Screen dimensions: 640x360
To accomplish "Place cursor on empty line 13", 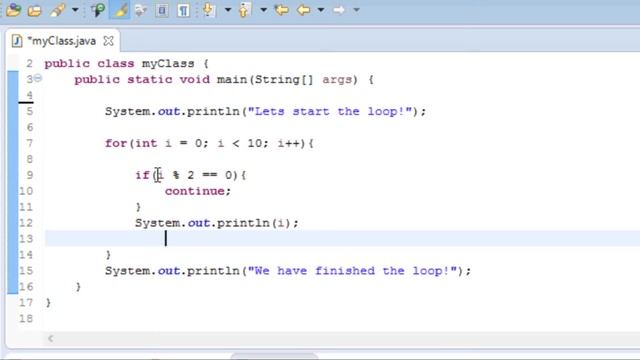I will pos(342,239).
